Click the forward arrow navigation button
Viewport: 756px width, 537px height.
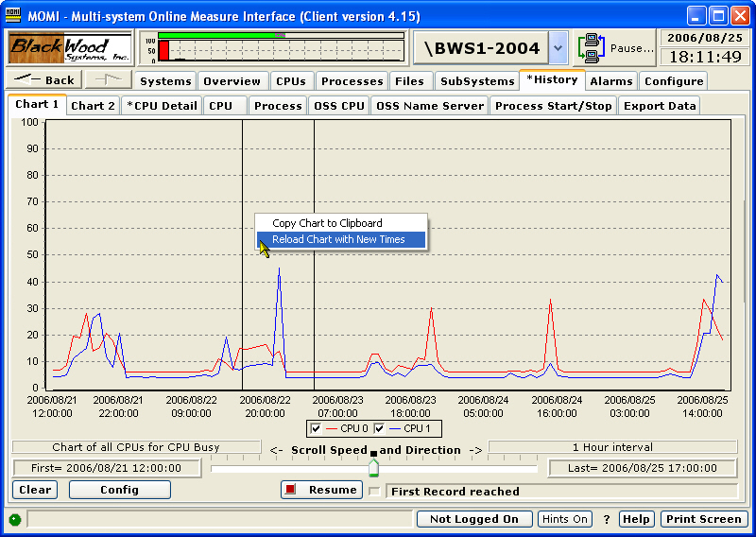coord(108,80)
